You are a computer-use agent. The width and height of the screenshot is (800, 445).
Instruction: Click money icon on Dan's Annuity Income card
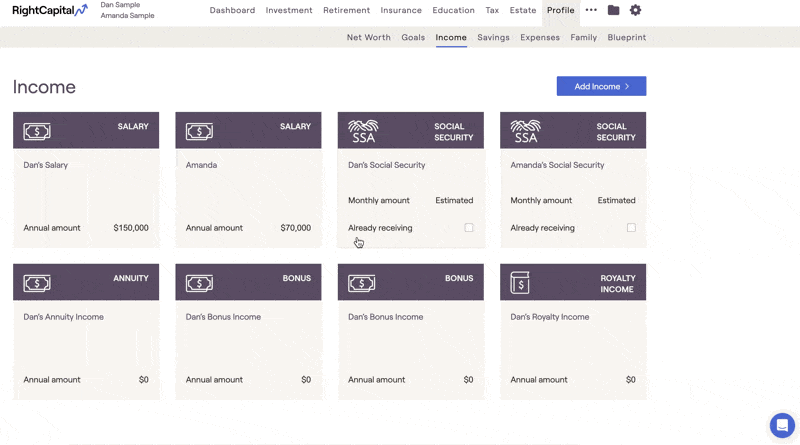point(37,283)
